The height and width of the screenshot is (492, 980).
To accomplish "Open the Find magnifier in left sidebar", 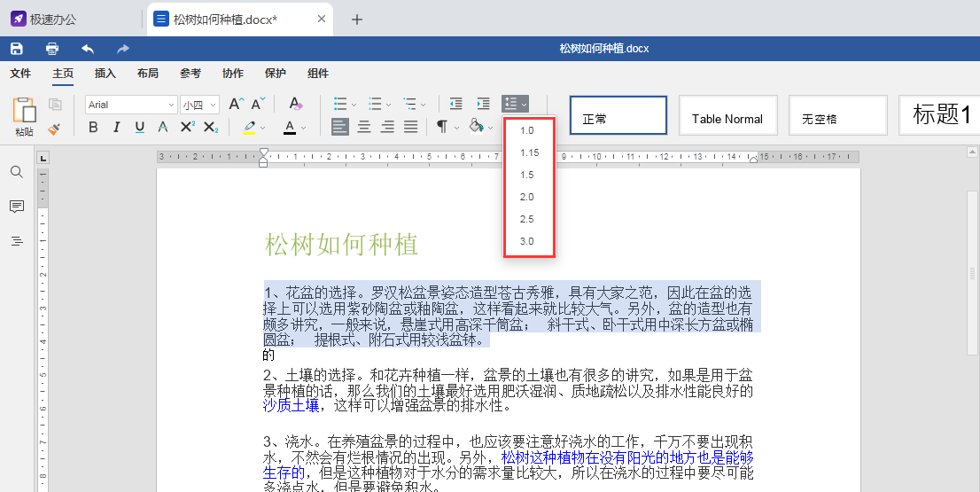I will click(x=16, y=172).
